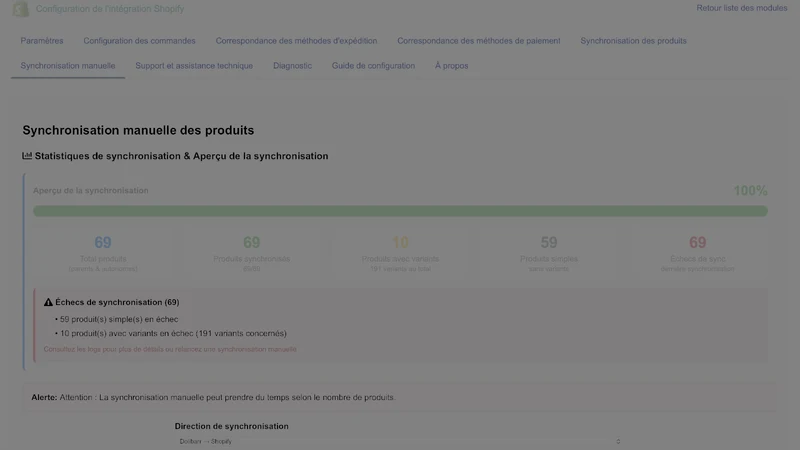Select Correspondance des méthodes d'expédition tab
The height and width of the screenshot is (450, 800).
[296, 41]
